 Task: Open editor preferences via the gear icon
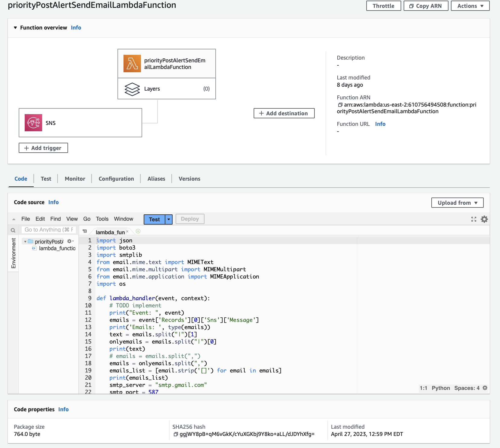tap(484, 219)
